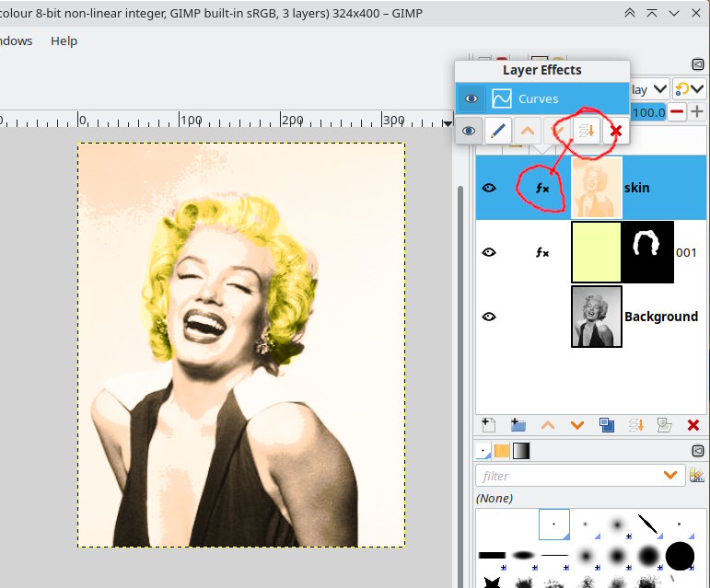710x588 pixels.
Task: Delete the selected layer using the red X
Action: [x=693, y=425]
